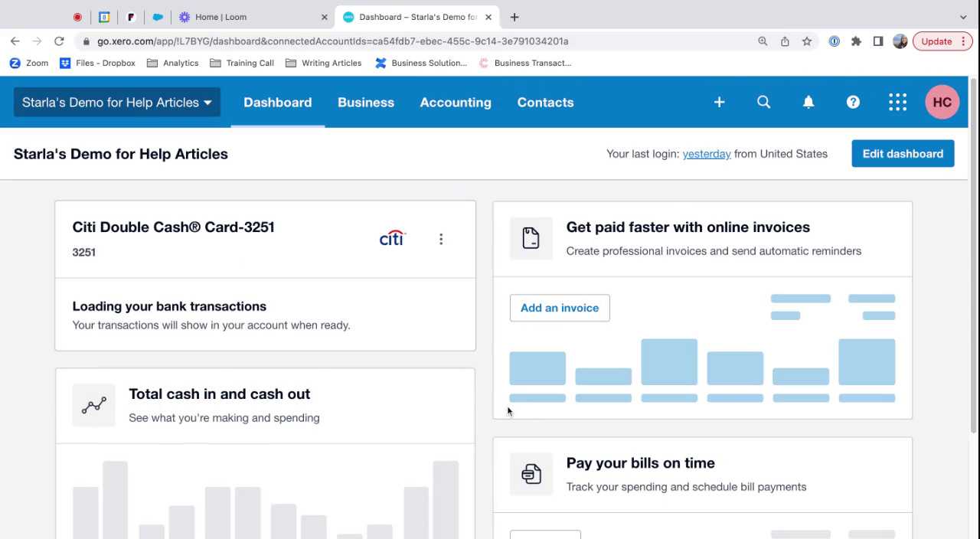Click the bills payment icon
980x539 pixels.
tap(531, 474)
